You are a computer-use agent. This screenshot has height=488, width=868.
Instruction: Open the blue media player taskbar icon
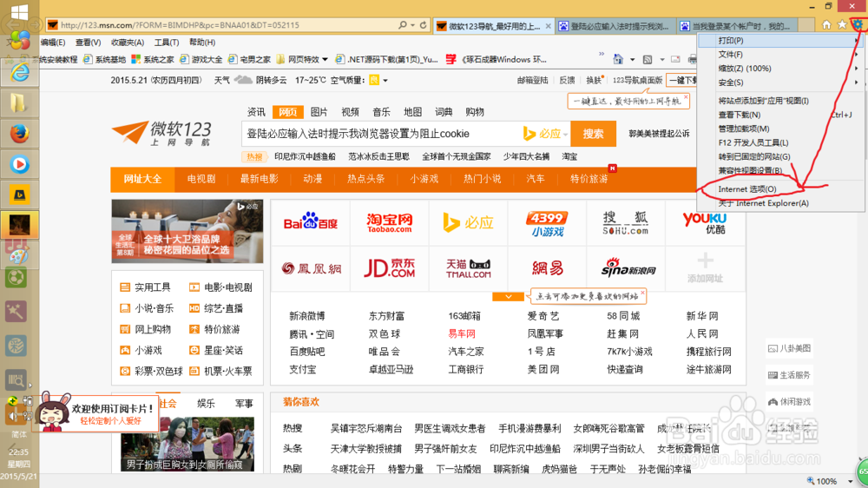click(19, 164)
